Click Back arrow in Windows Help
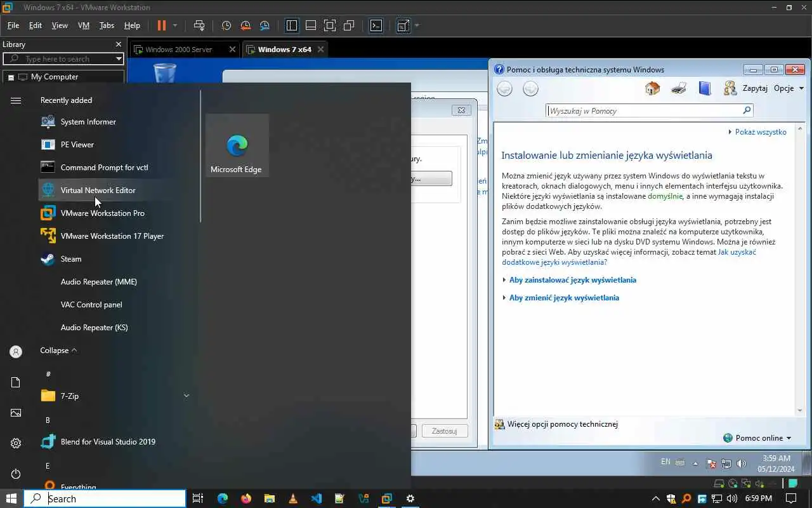This screenshot has width=812, height=508. [504, 89]
